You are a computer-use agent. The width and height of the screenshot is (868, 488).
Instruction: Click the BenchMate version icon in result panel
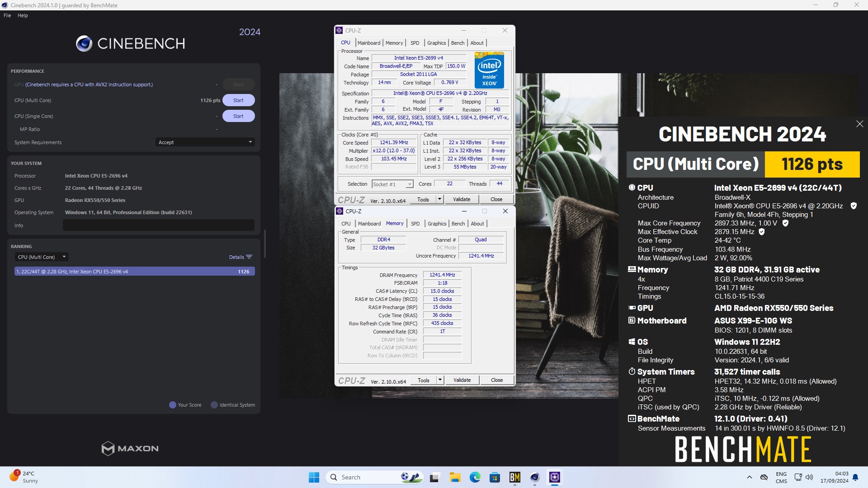[x=632, y=418]
